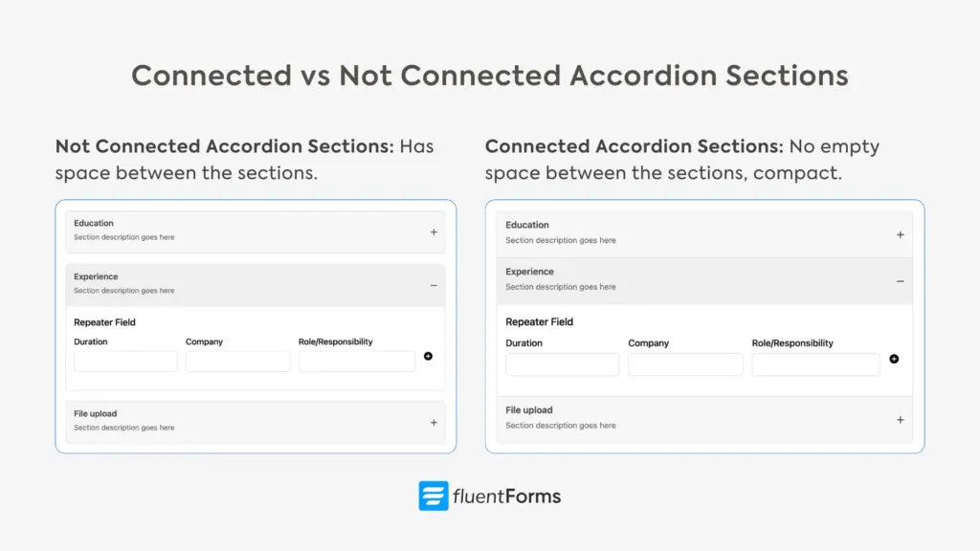
Task: Click the minus icon on the left Experience section
Action: point(434,284)
